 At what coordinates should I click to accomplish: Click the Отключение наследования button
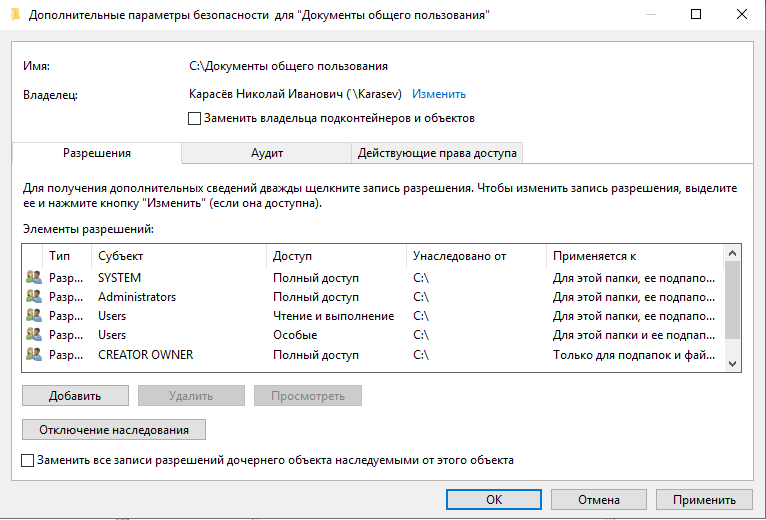[x=113, y=430]
